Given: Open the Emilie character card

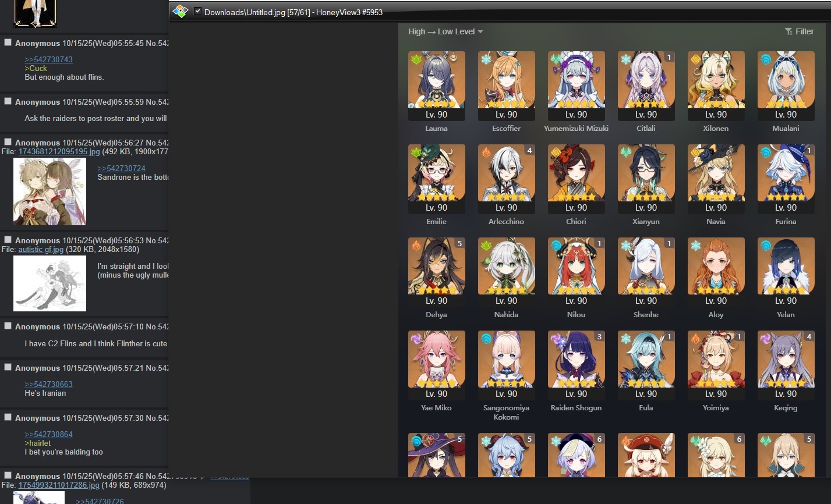Looking at the screenshot, I should (x=437, y=179).
